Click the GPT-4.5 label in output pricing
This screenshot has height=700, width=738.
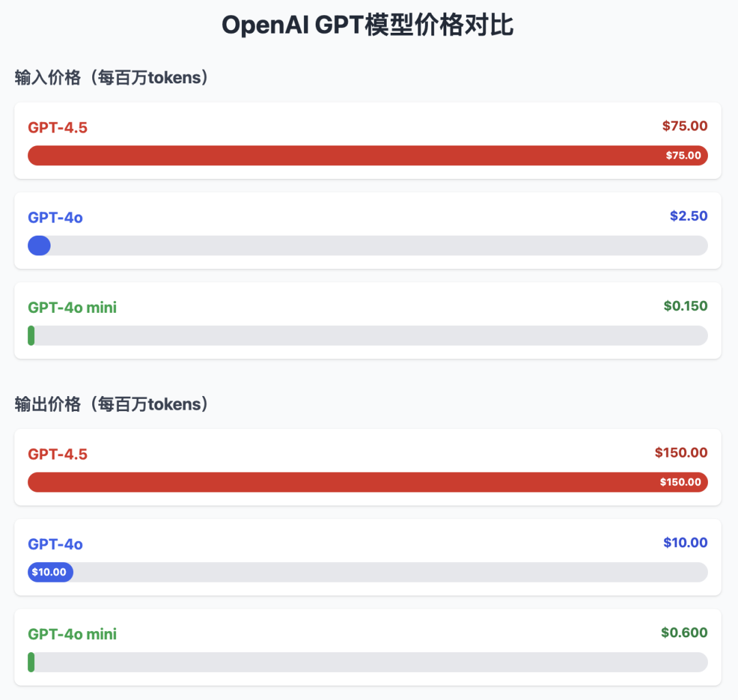click(57, 454)
